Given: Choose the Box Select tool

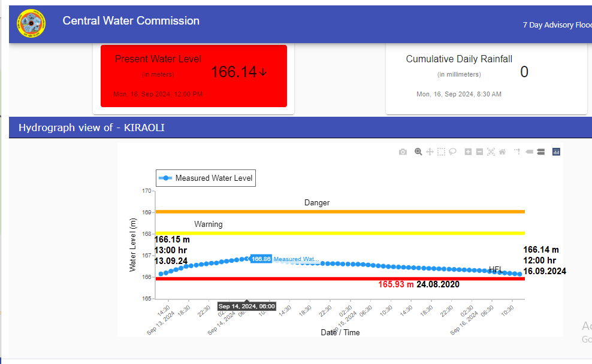Looking at the screenshot, I should point(441,152).
